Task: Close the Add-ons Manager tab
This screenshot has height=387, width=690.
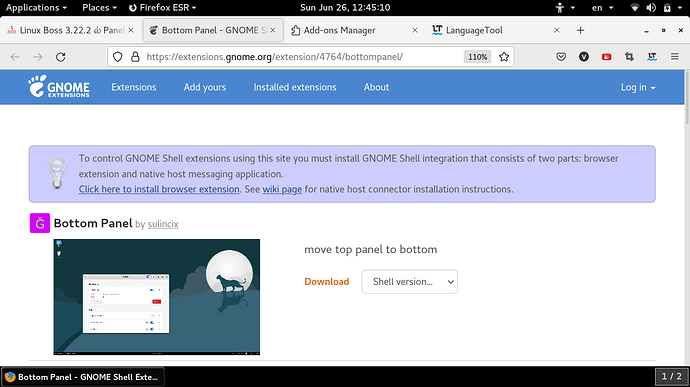Action: (x=415, y=30)
